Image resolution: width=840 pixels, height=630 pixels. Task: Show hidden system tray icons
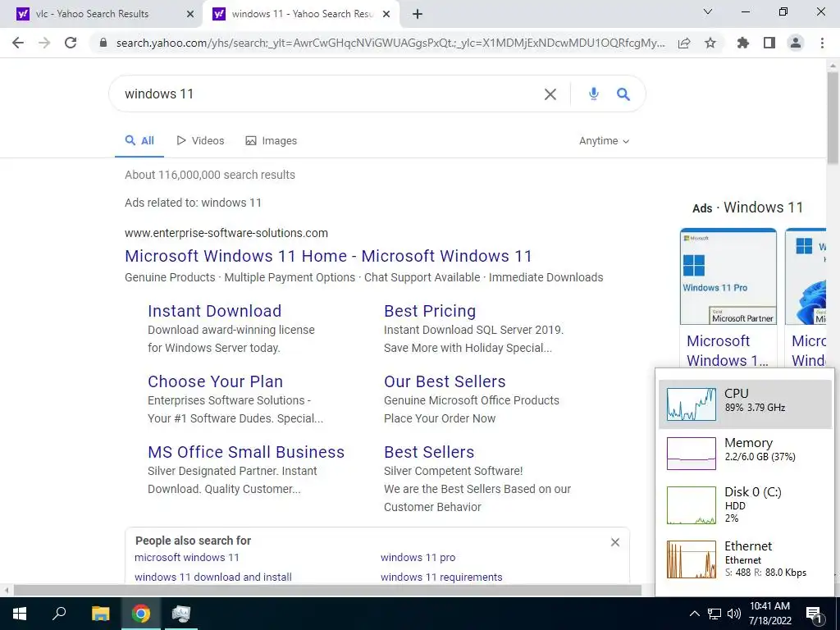pyautogui.click(x=694, y=614)
